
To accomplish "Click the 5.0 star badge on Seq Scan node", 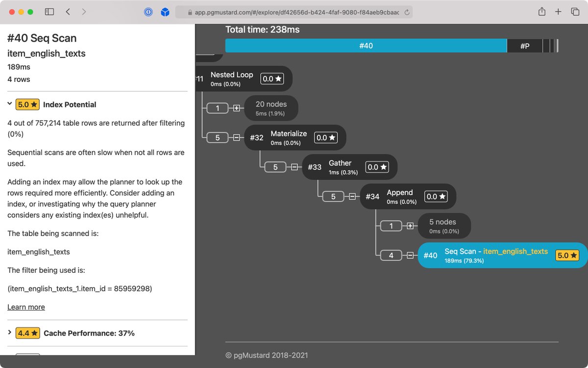I will pyautogui.click(x=567, y=255).
